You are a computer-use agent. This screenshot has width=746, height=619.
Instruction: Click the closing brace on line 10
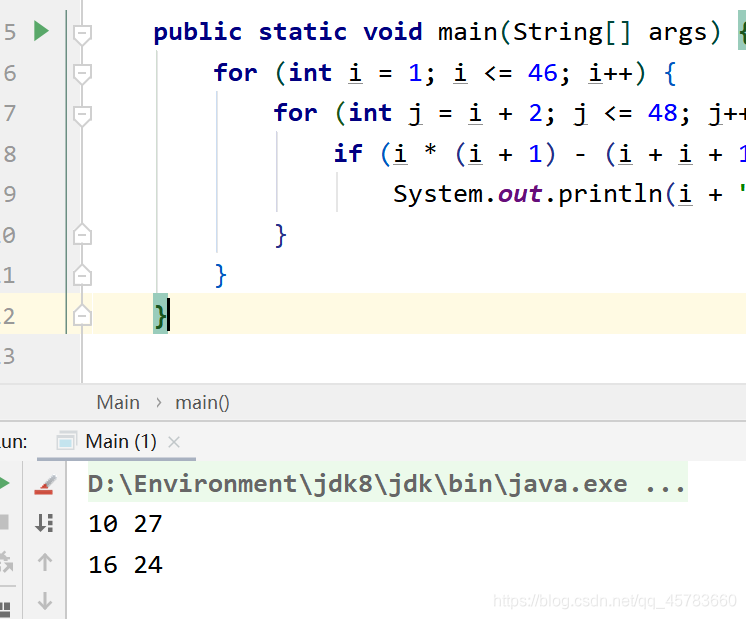click(x=280, y=235)
